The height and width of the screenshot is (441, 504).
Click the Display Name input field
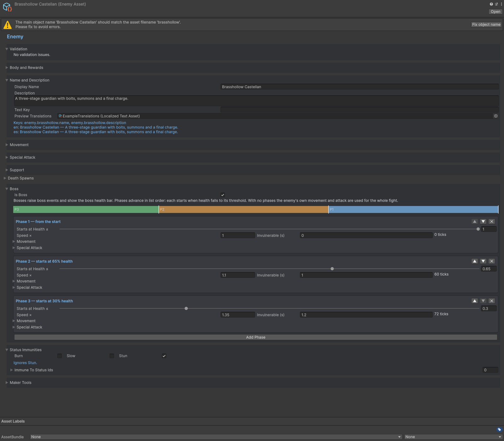(360, 87)
